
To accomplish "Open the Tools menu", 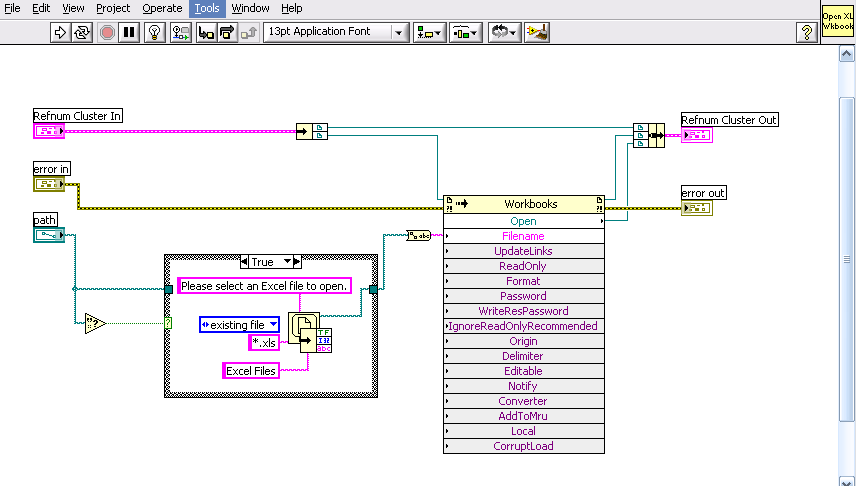I will tap(207, 8).
